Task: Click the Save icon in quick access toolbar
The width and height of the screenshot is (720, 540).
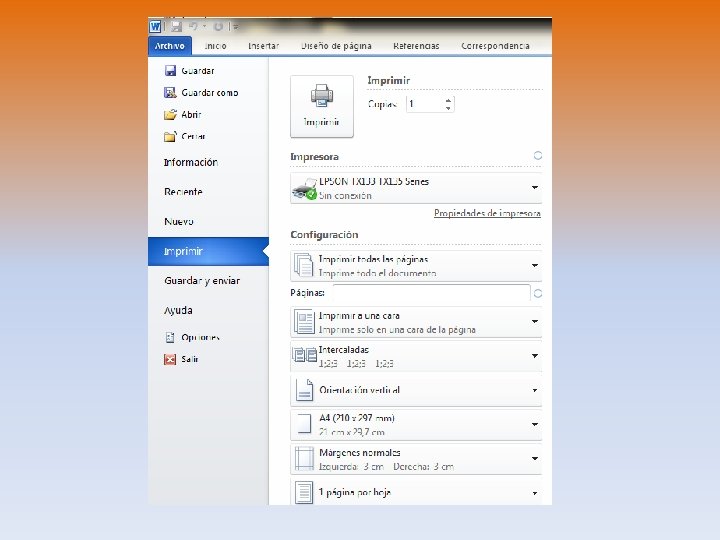Action: [x=176, y=27]
